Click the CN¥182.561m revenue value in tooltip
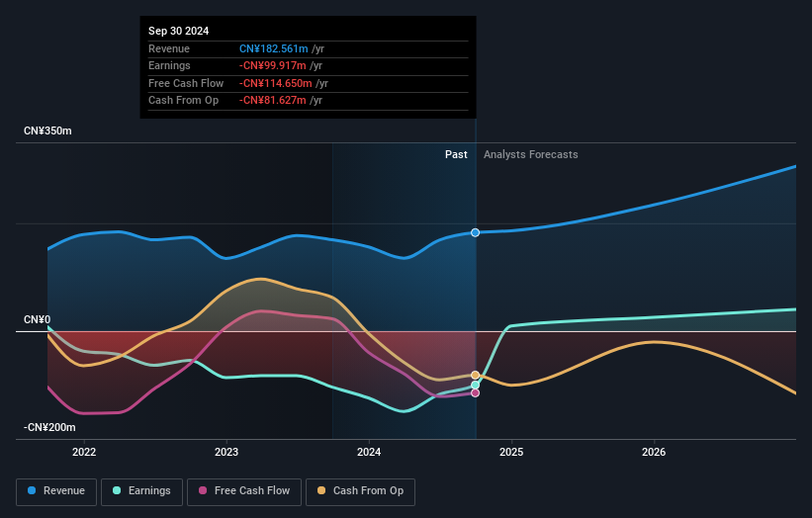This screenshot has width=812, height=518. pyautogui.click(x=274, y=48)
